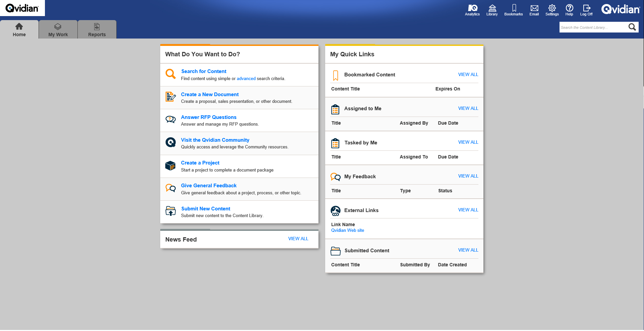Click the Assigned to Me clipboard icon

coord(335,109)
